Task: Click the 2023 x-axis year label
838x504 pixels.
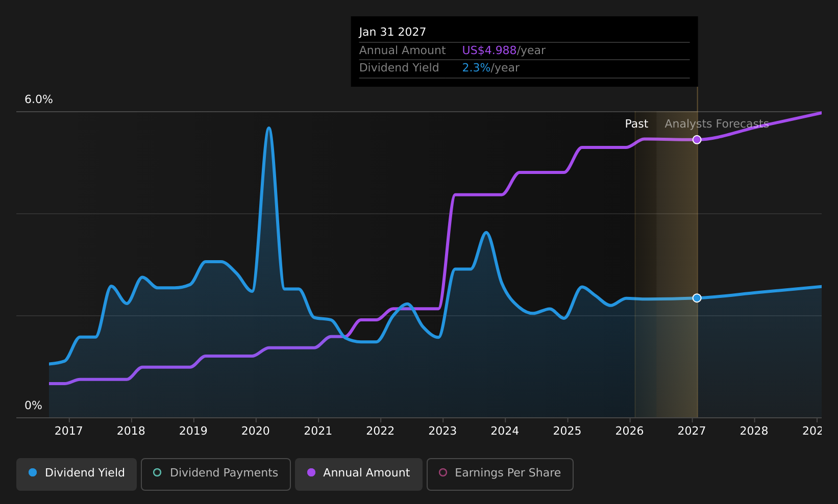Action: pyautogui.click(x=442, y=431)
